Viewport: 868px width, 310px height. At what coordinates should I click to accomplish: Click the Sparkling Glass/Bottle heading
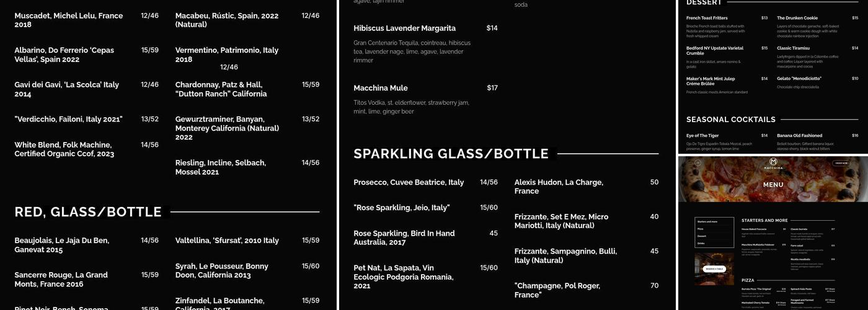451,154
